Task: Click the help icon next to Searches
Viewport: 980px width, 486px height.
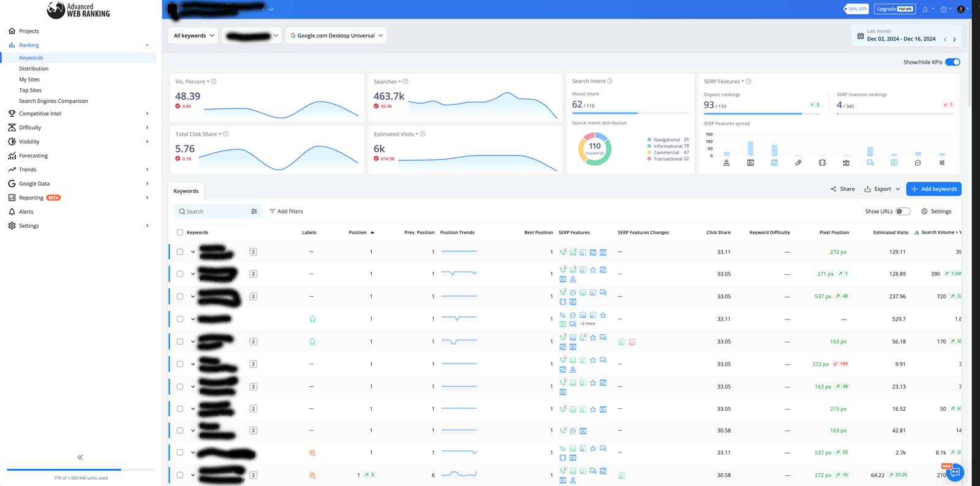Action: pyautogui.click(x=405, y=81)
